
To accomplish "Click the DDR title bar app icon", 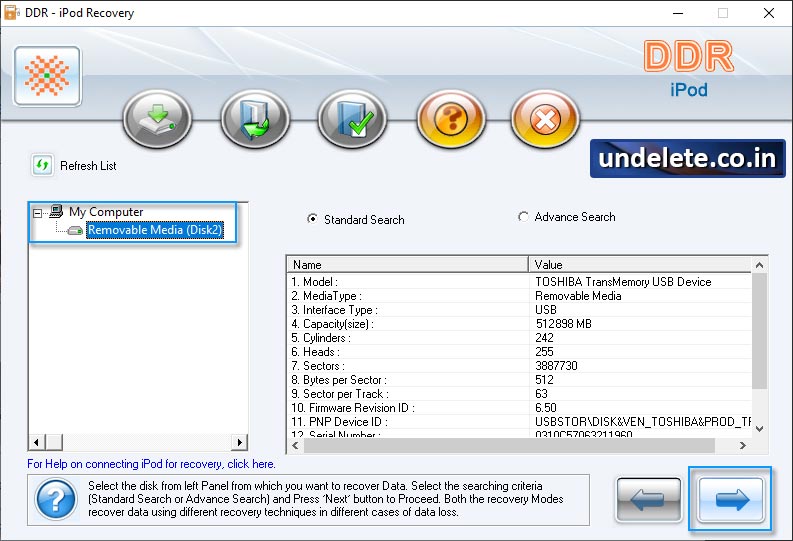I will [11, 13].
